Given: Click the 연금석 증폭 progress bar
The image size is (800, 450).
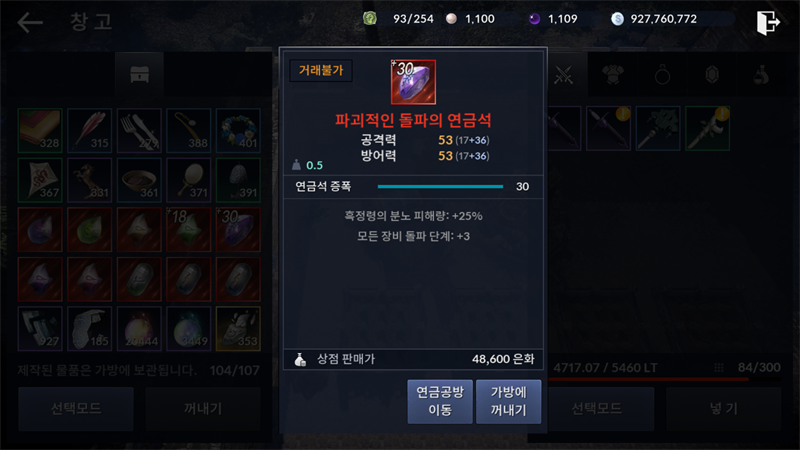Looking at the screenshot, I should pos(440,186).
